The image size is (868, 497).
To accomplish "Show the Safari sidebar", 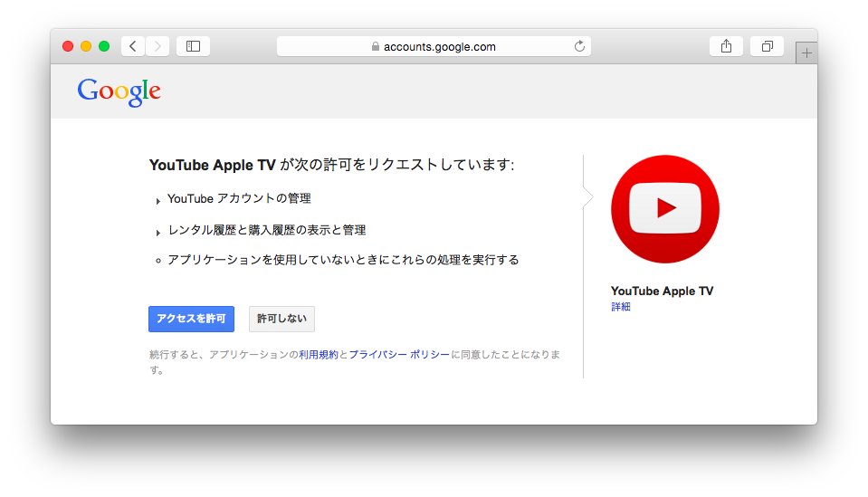I will coord(193,46).
